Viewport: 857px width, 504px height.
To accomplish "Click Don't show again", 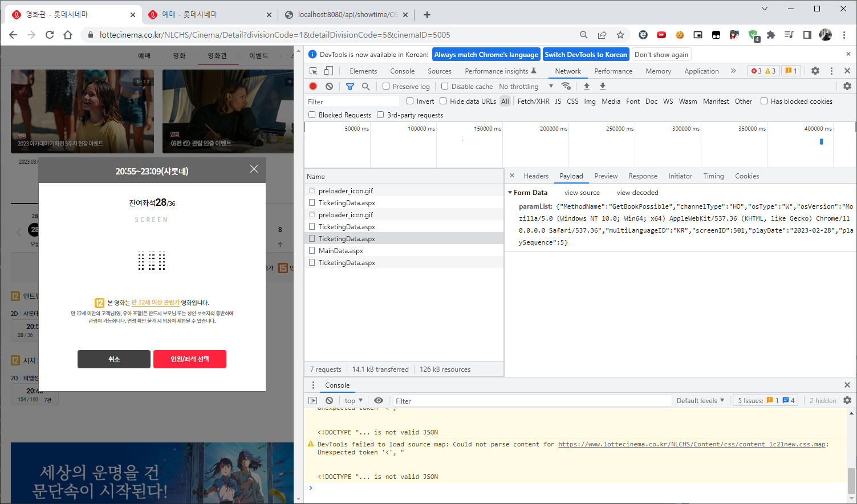I will [x=661, y=54].
